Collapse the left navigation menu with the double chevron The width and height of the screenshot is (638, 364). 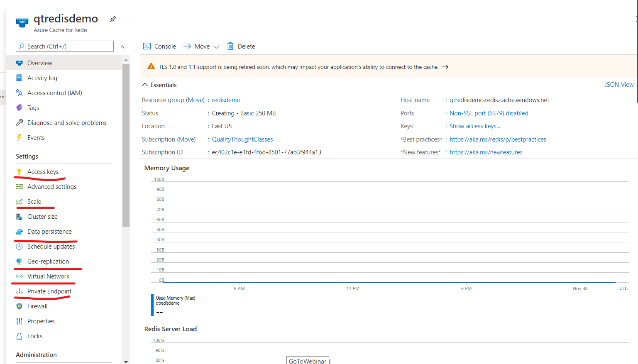123,46
